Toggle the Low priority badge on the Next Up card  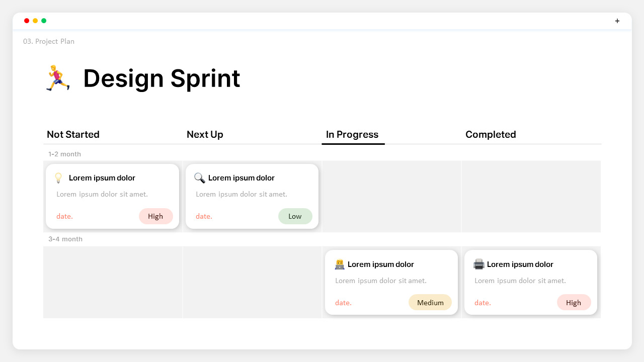pyautogui.click(x=295, y=216)
